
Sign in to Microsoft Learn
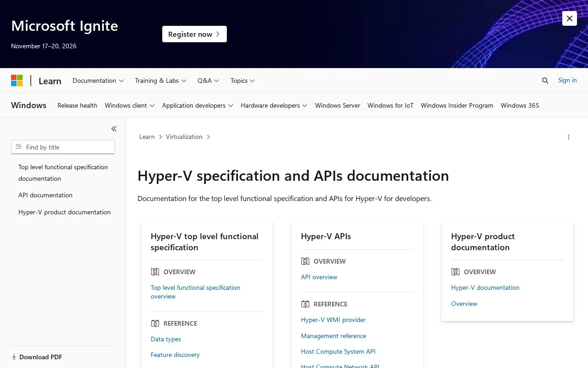click(567, 80)
